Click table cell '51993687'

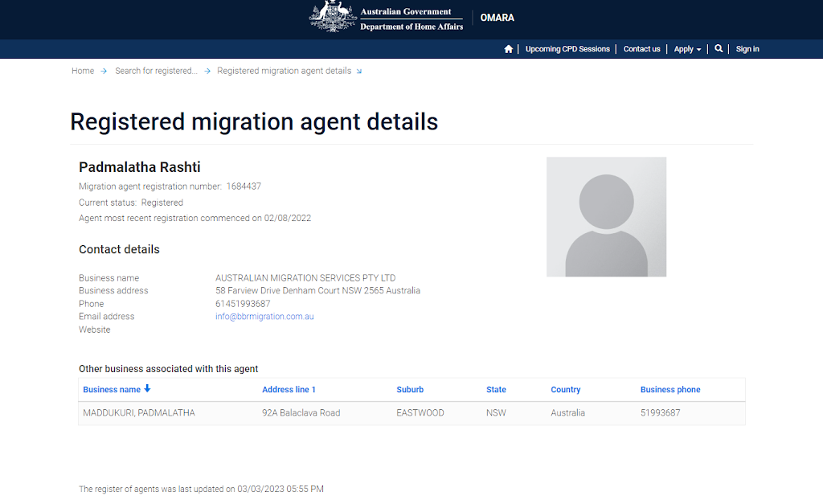click(x=661, y=413)
